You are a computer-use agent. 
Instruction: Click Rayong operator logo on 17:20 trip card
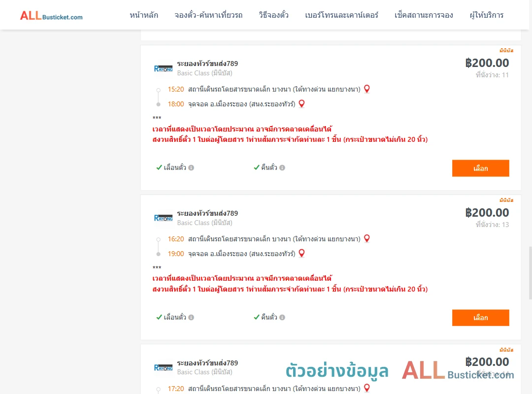click(163, 367)
